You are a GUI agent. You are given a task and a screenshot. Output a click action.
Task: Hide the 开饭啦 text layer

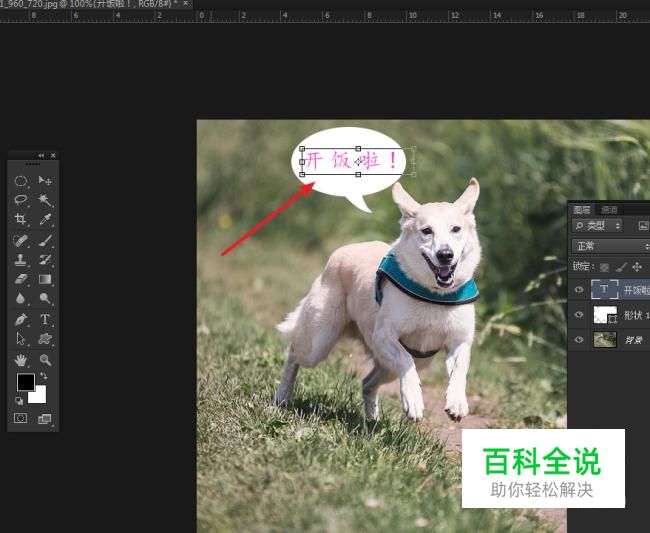click(x=579, y=290)
